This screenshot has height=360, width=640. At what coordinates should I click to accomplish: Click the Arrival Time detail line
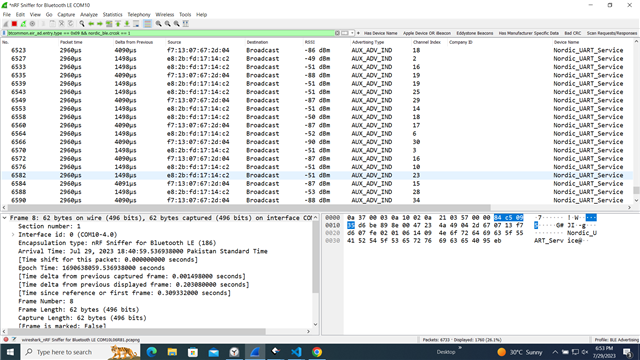tap(142, 251)
